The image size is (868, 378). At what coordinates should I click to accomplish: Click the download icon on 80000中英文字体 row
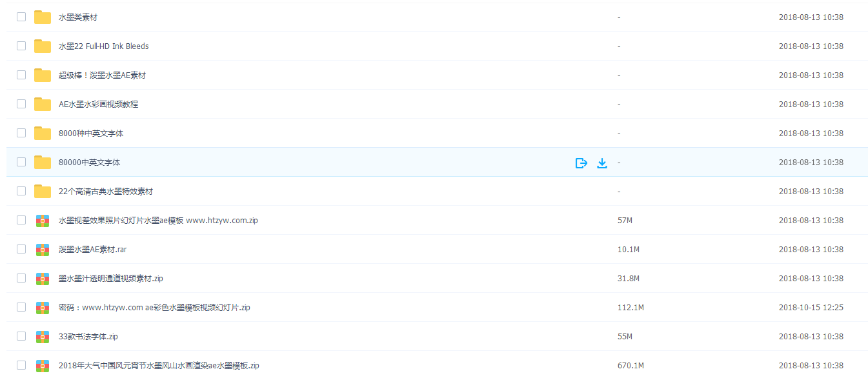click(x=602, y=163)
